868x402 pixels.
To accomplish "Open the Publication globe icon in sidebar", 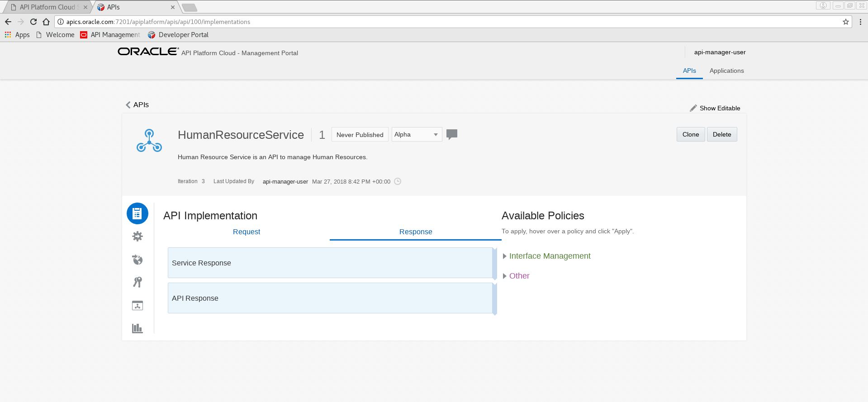I will click(x=138, y=260).
